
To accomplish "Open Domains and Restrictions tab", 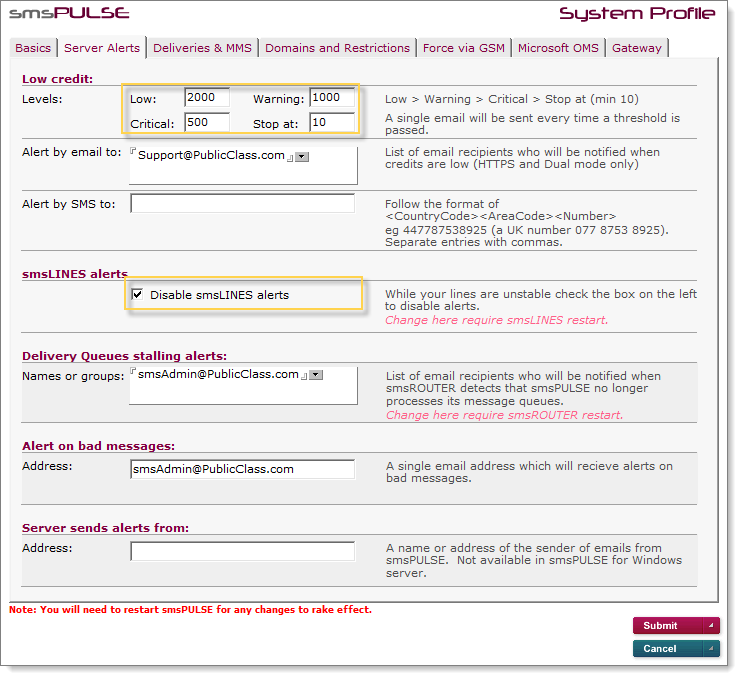I will [337, 48].
